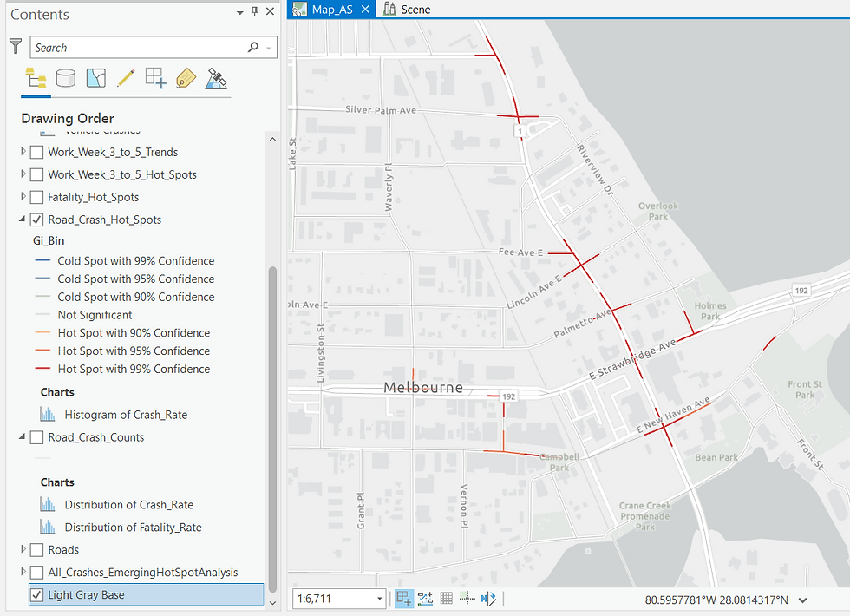Collapse the Road_Crash_Counts layer
This screenshot has height=616, width=850.
tap(23, 436)
